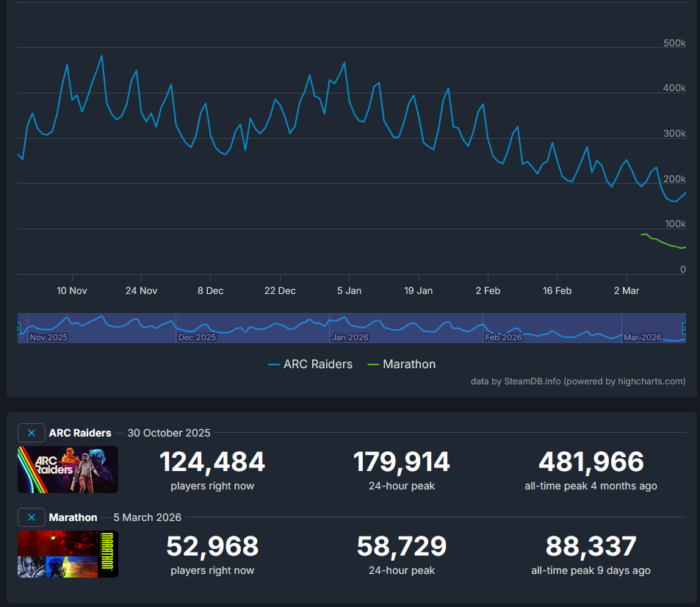Remove Marathon from comparison with X button

(32, 517)
